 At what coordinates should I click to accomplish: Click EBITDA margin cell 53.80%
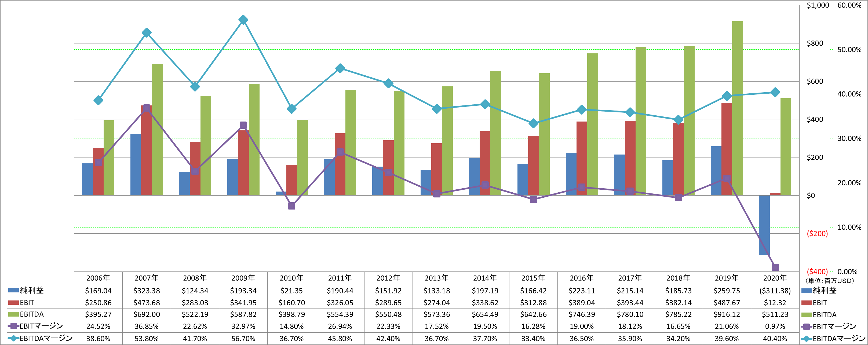(147, 339)
